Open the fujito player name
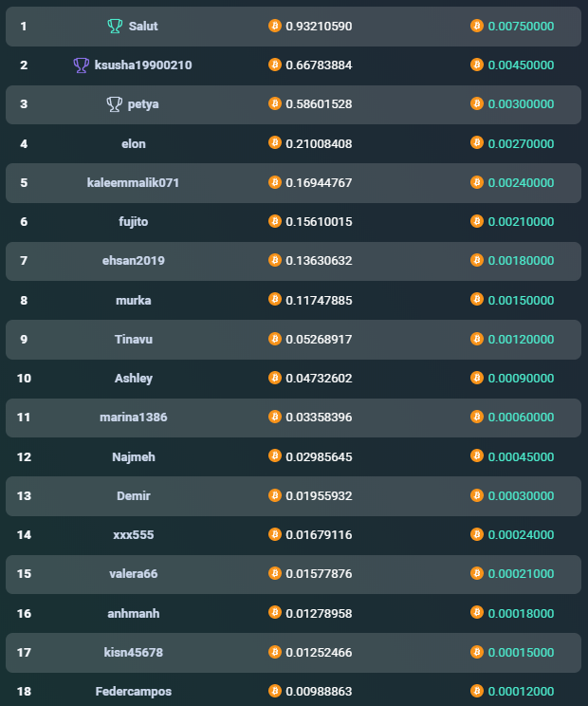Screen dimensions: 588x706 click(133, 222)
